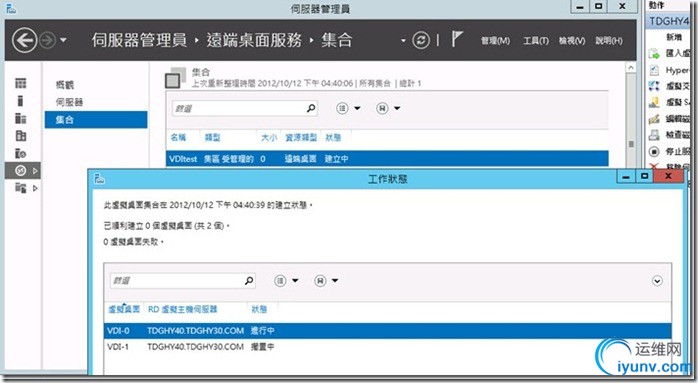
Task: Select the highlighted 集合 navigation item
Action: pos(96,119)
